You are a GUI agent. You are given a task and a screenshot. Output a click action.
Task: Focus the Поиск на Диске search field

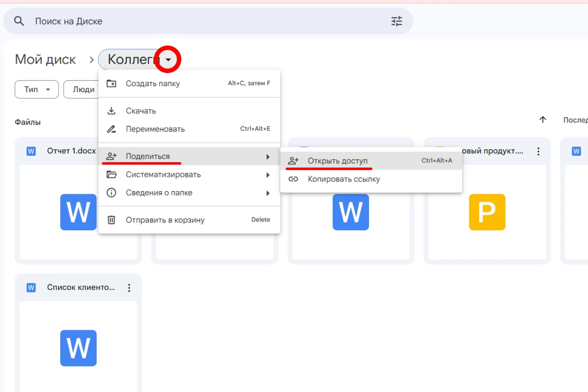point(208,21)
